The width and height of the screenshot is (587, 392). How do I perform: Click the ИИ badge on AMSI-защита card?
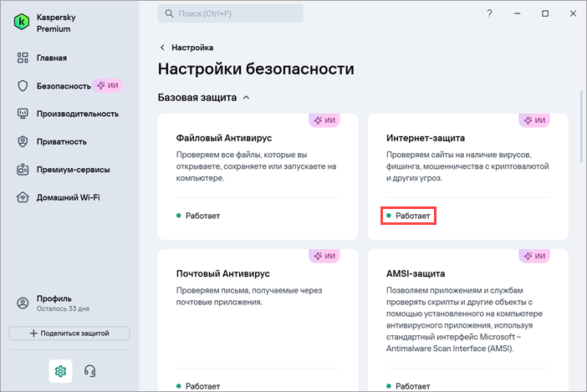click(x=534, y=256)
